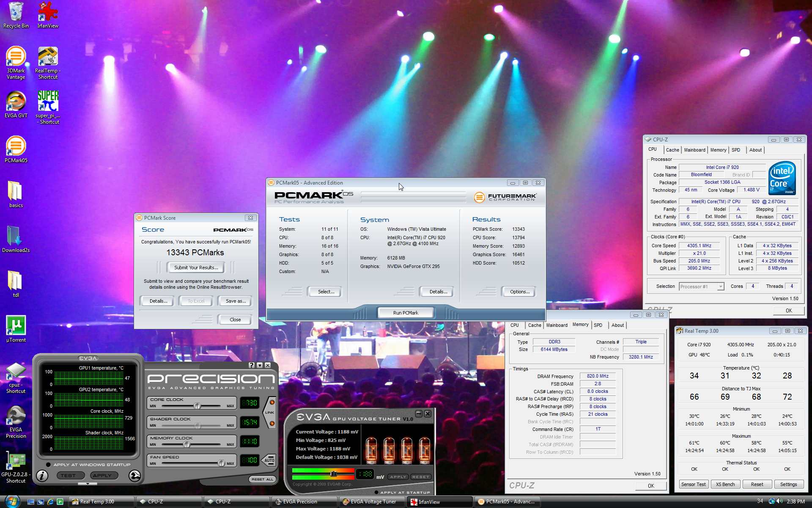
Task: Click the taskbar clock showing 2:38 PM
Action: tap(796, 501)
